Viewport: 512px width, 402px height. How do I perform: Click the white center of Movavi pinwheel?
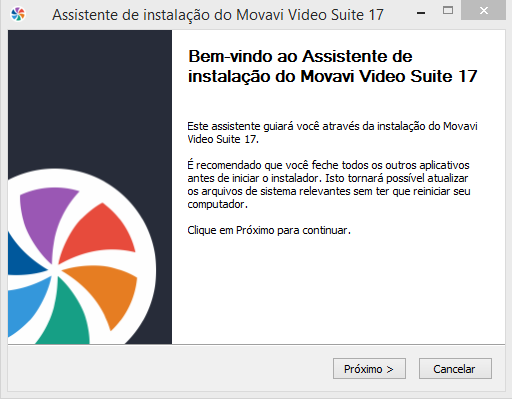pos(54,269)
